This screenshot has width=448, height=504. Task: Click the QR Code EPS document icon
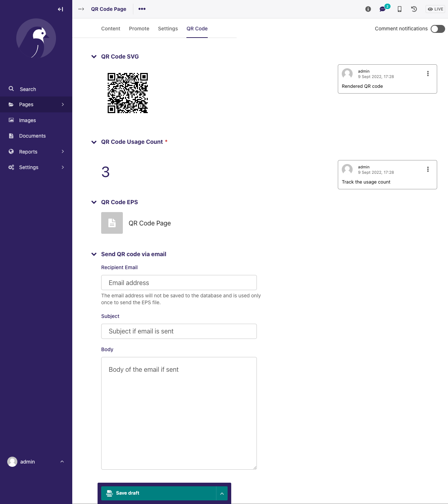pos(112,223)
